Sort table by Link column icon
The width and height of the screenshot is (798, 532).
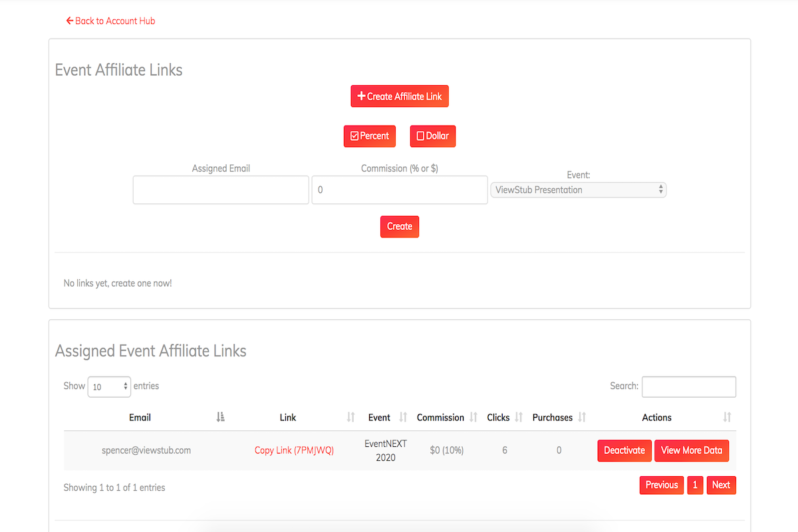351,417
